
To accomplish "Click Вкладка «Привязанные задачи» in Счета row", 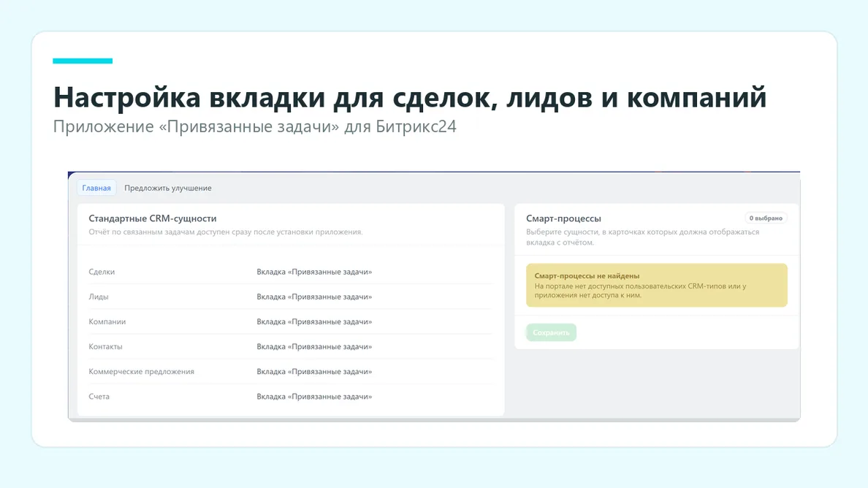I will click(314, 396).
